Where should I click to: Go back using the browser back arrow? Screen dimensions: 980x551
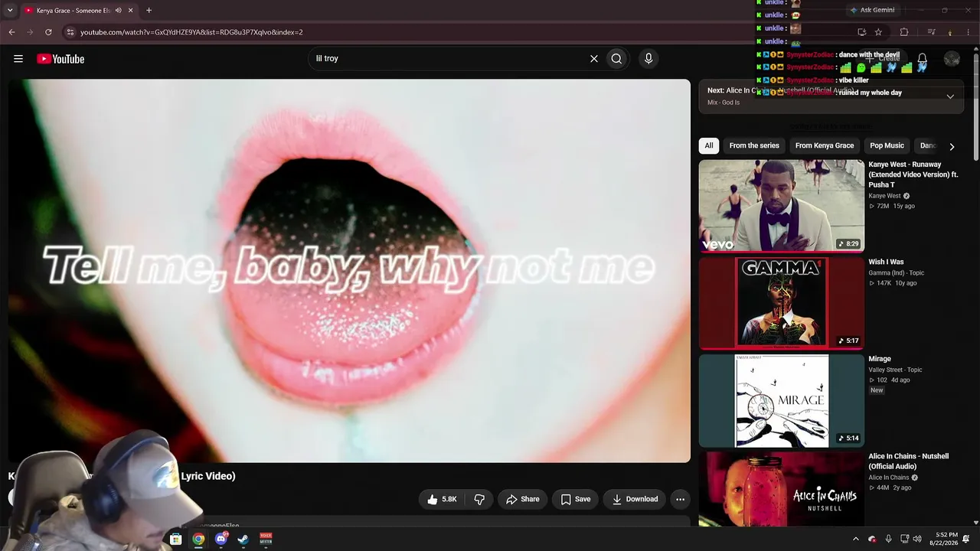click(11, 32)
